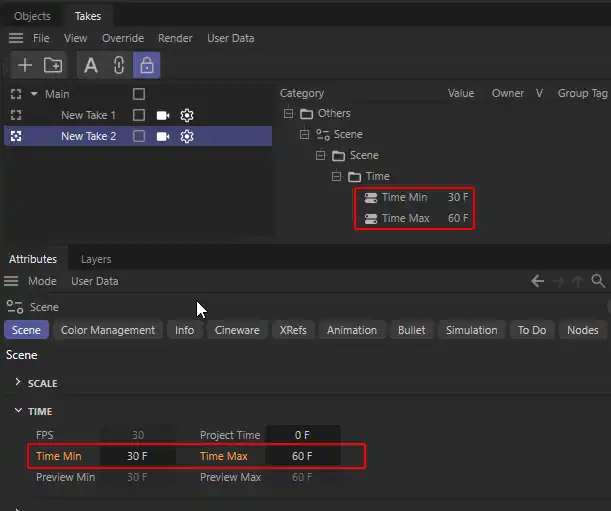This screenshot has height=511, width=611.
Task: Switch to the Objects tab
Action: pos(32,16)
